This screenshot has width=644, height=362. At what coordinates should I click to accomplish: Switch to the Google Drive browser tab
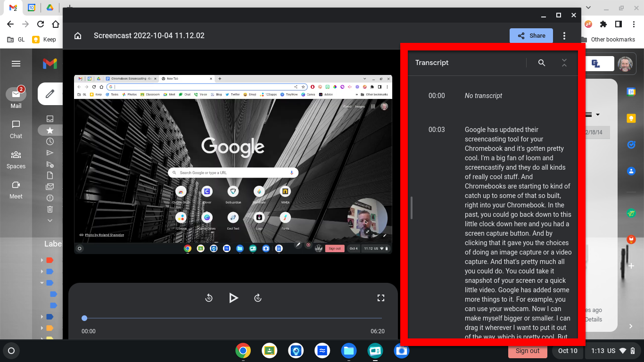[50, 8]
